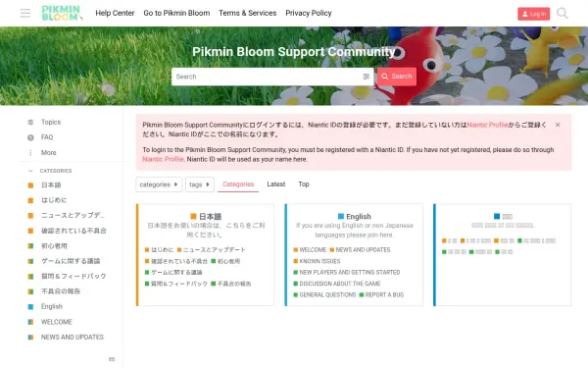Select ニュースとアップデ.. in sidebar
The image size is (588, 368).
[x=73, y=216]
